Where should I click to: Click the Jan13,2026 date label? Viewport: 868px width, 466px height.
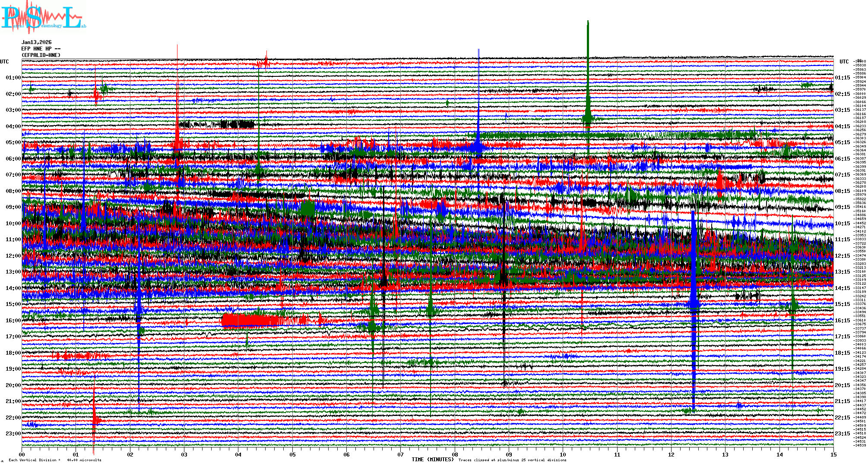point(36,42)
